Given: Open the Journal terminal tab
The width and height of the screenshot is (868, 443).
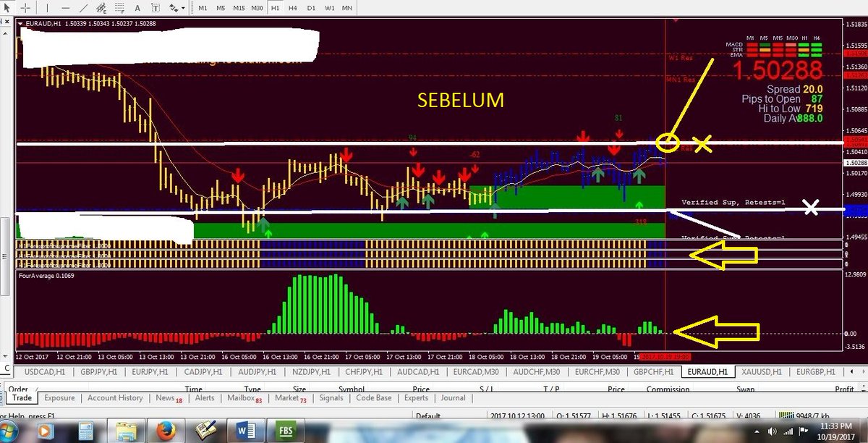Looking at the screenshot, I should [x=453, y=397].
